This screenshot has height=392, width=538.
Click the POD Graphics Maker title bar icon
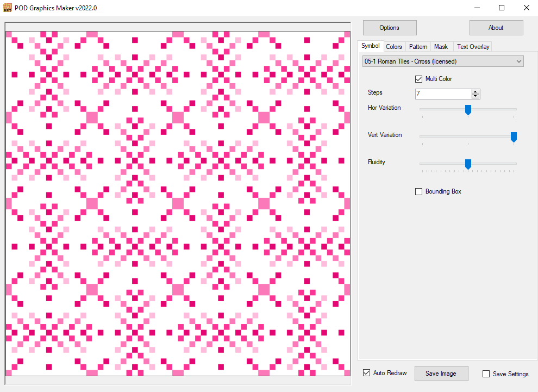coord(7,8)
